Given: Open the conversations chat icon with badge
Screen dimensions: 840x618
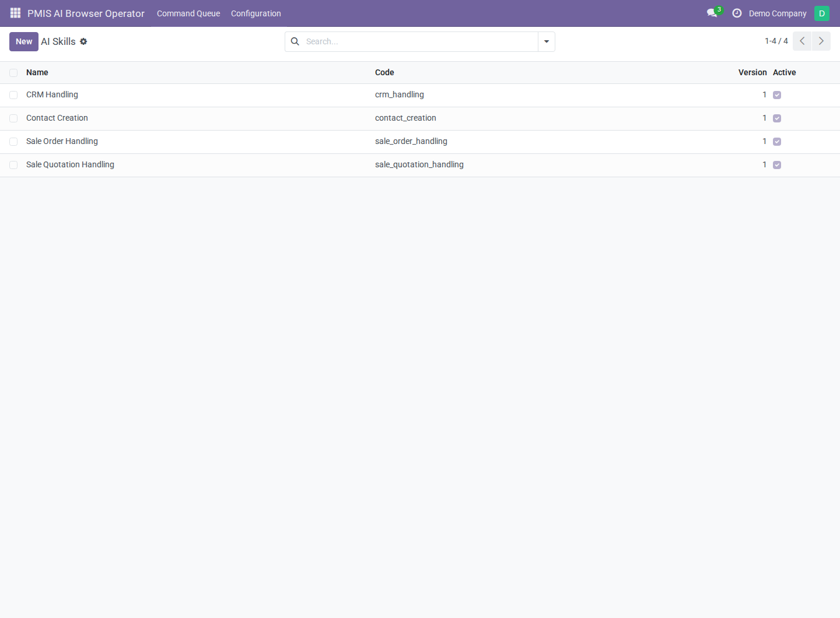Looking at the screenshot, I should coord(713,12).
